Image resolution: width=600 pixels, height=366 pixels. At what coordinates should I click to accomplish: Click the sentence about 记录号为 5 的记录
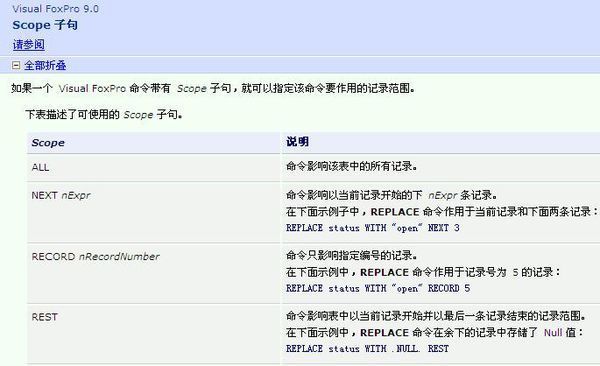(x=423, y=272)
